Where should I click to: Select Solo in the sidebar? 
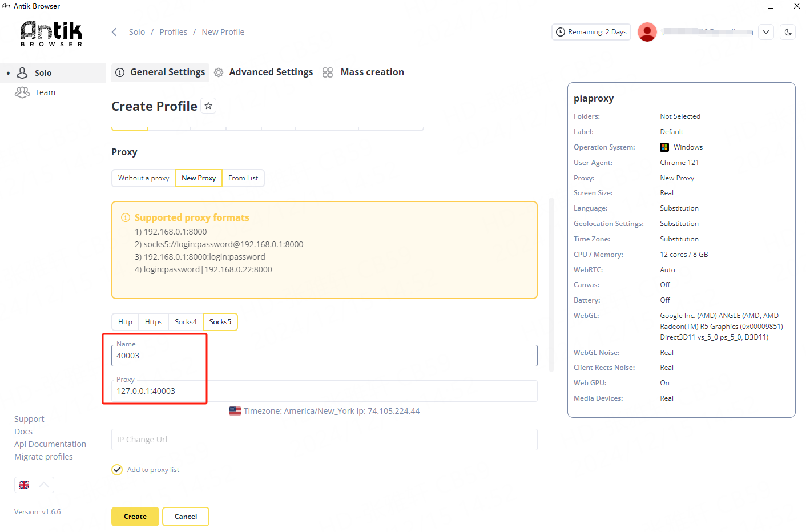tap(43, 73)
